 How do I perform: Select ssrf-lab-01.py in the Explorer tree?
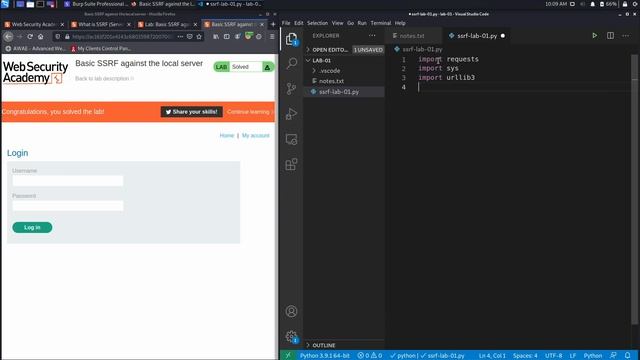pyautogui.click(x=344, y=92)
